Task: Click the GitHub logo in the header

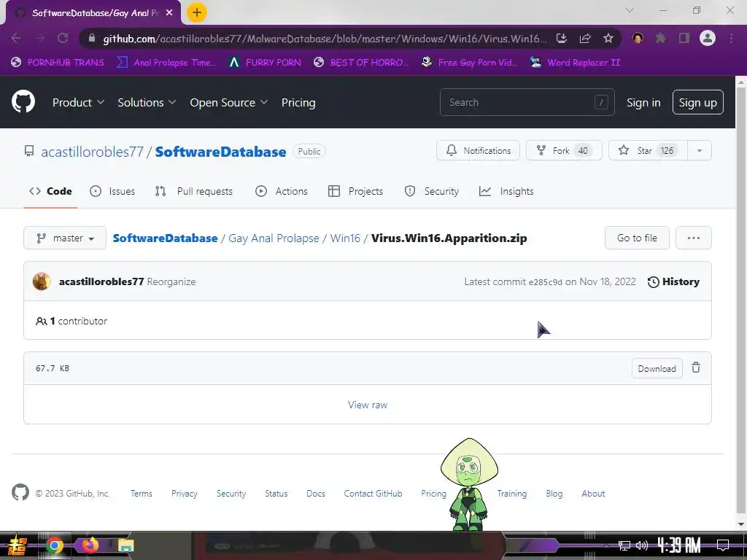Action: coord(23,101)
